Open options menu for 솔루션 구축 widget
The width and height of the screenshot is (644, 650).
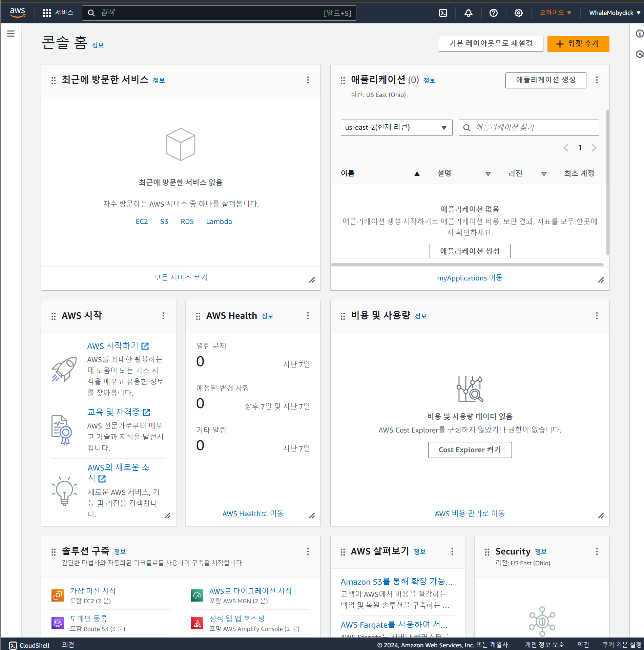pos(308,551)
